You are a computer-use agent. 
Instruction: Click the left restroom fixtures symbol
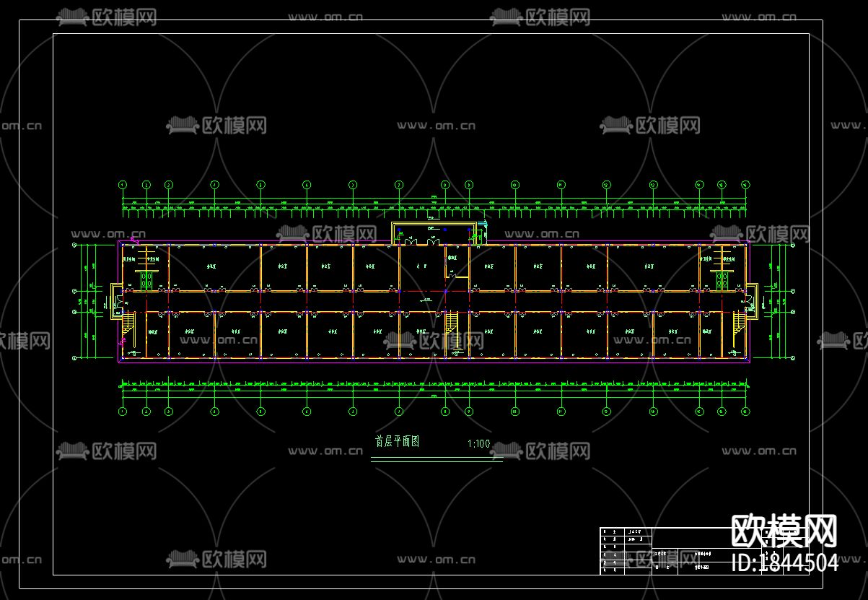146,281
